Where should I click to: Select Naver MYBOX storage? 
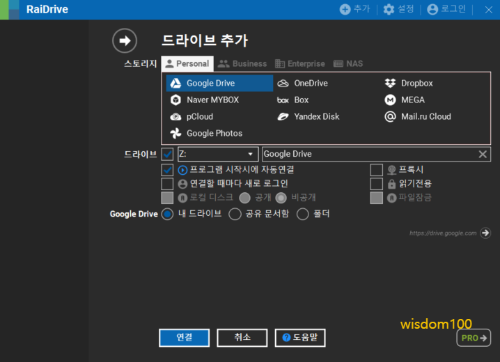pos(204,100)
